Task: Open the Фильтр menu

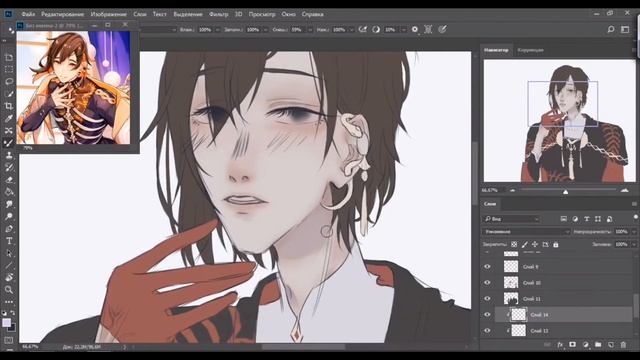Action: pyautogui.click(x=218, y=14)
